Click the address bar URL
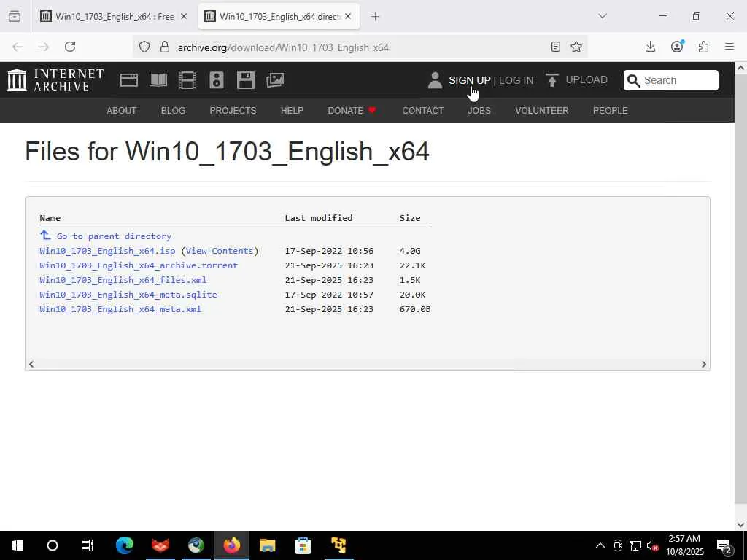747x560 pixels. 283,47
